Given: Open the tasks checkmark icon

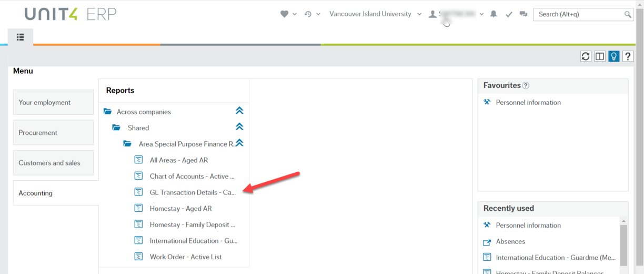Looking at the screenshot, I should pyautogui.click(x=509, y=14).
